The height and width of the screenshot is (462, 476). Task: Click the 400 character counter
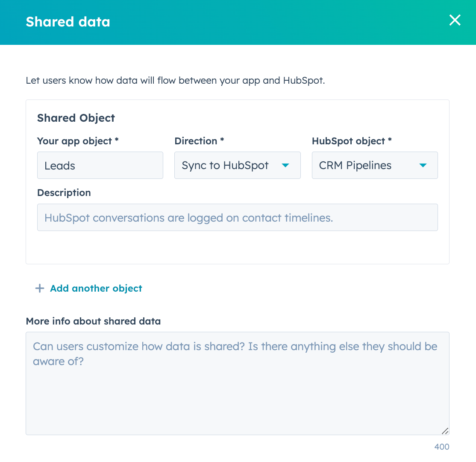442,447
